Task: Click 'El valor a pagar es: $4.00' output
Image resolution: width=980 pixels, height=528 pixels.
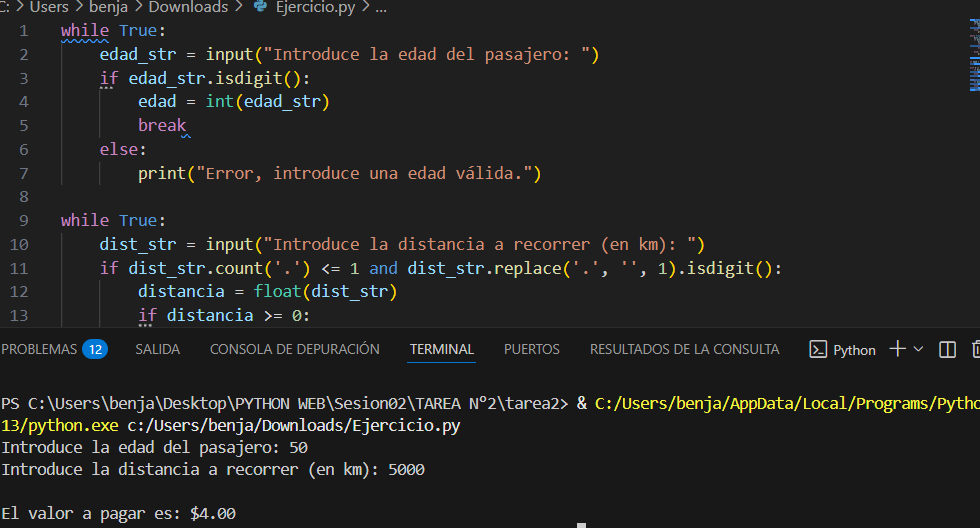Action: (119, 514)
